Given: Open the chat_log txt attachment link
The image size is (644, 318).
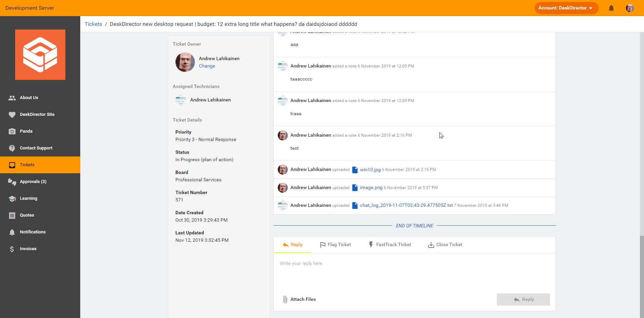Looking at the screenshot, I should pyautogui.click(x=407, y=206).
